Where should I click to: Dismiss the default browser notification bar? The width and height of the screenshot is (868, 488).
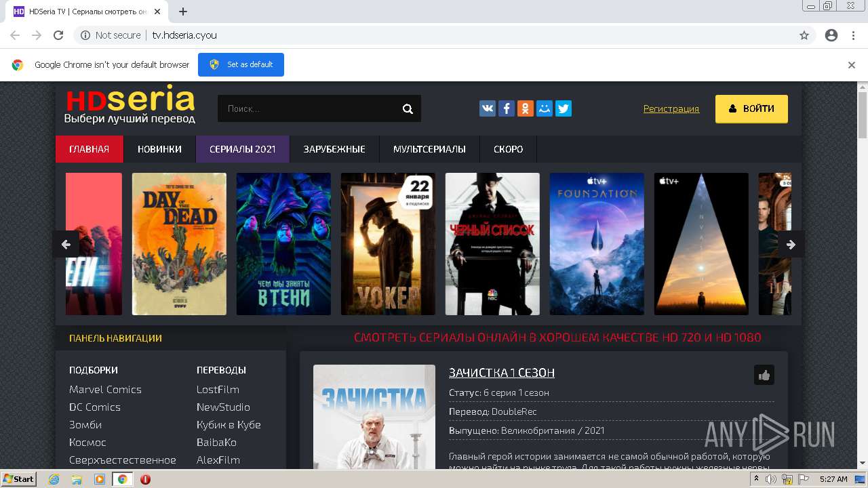click(852, 65)
